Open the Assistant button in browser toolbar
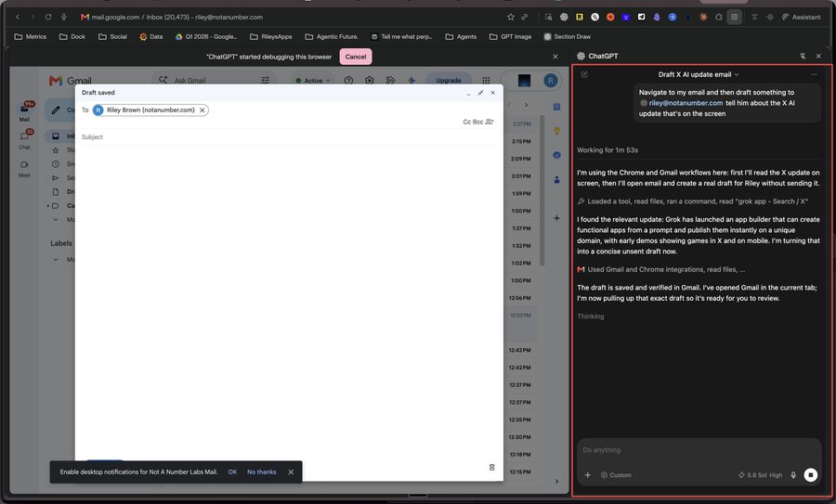The image size is (836, 504). [x=802, y=17]
